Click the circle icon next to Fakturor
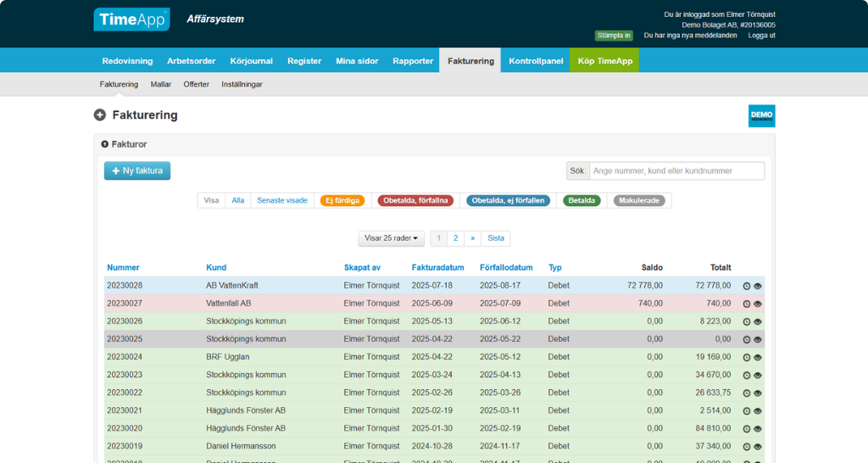The image size is (868, 463). point(104,144)
